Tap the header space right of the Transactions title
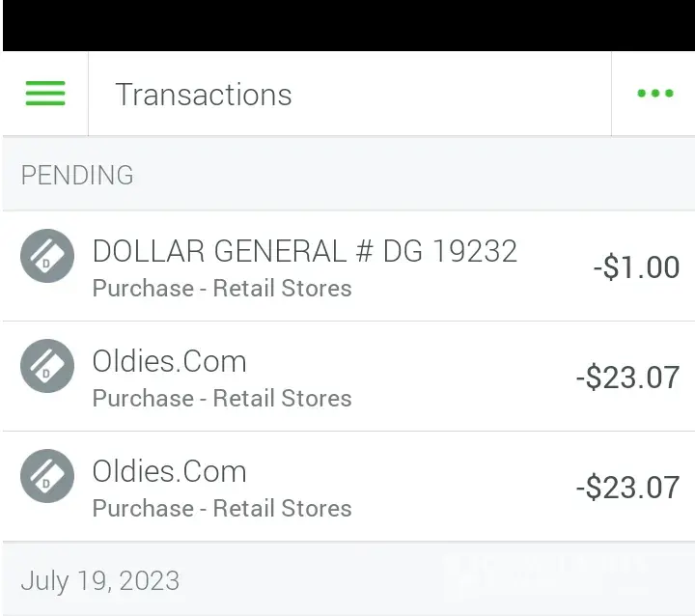This screenshot has height=616, width=695. [454, 94]
